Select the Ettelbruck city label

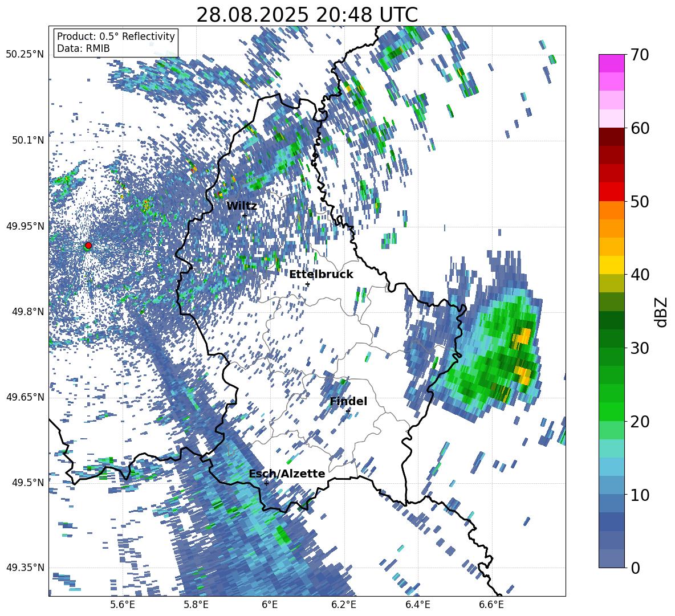pyautogui.click(x=321, y=274)
